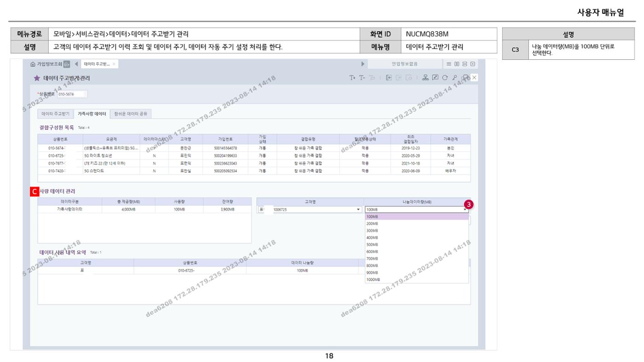
Task: Select the 010-6725 row in 결합구성원 목록
Action: click(x=254, y=156)
